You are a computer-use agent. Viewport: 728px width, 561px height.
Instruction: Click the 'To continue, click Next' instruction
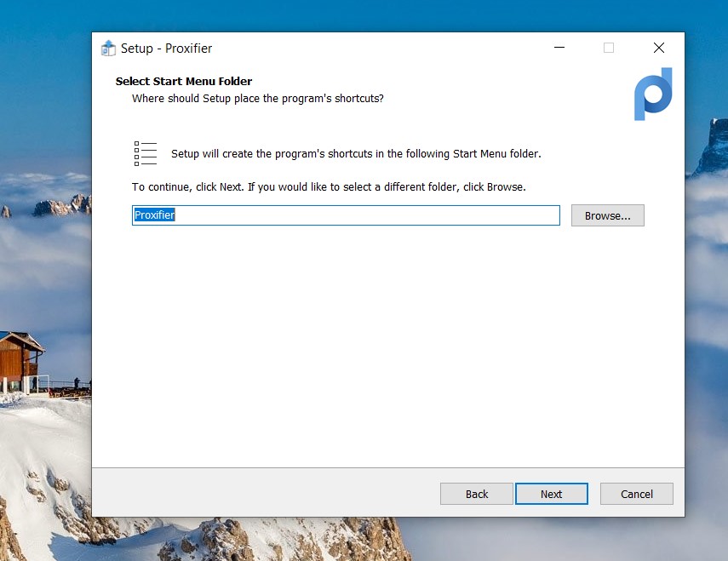coord(329,186)
